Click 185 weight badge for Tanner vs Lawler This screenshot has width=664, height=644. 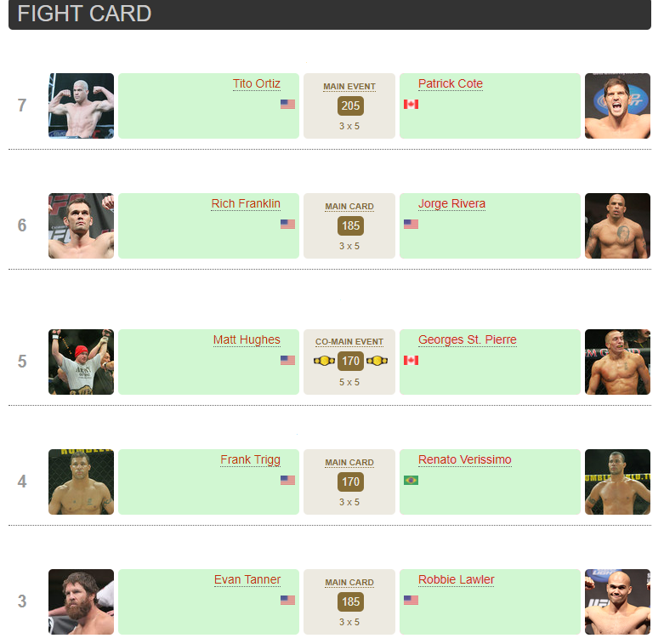349,601
